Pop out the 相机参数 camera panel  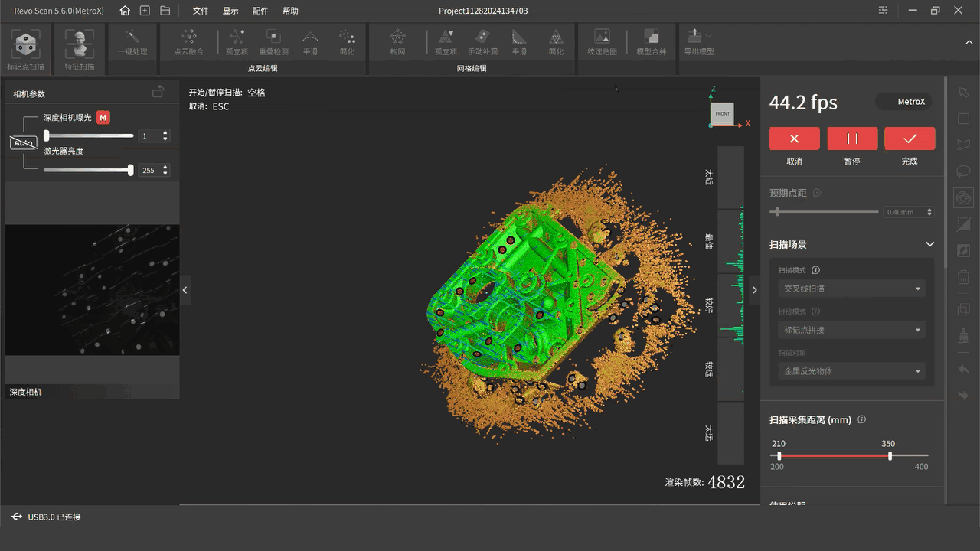158,92
